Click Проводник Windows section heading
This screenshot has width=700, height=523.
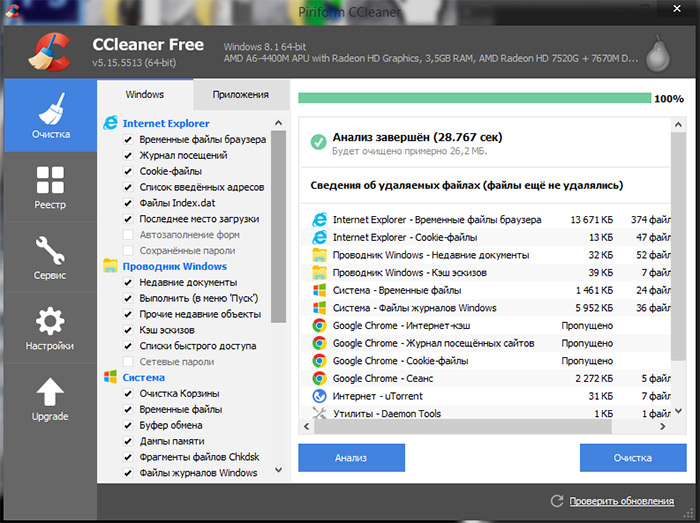click(175, 266)
